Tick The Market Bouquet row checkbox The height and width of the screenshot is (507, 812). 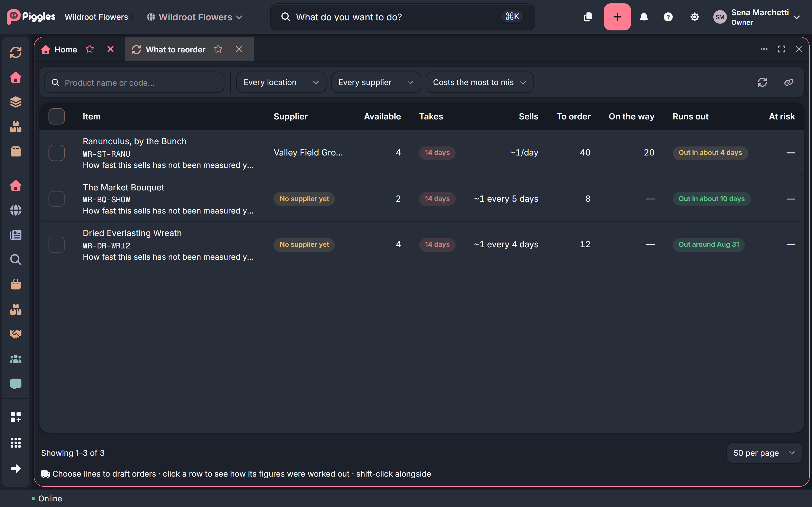pyautogui.click(x=57, y=199)
